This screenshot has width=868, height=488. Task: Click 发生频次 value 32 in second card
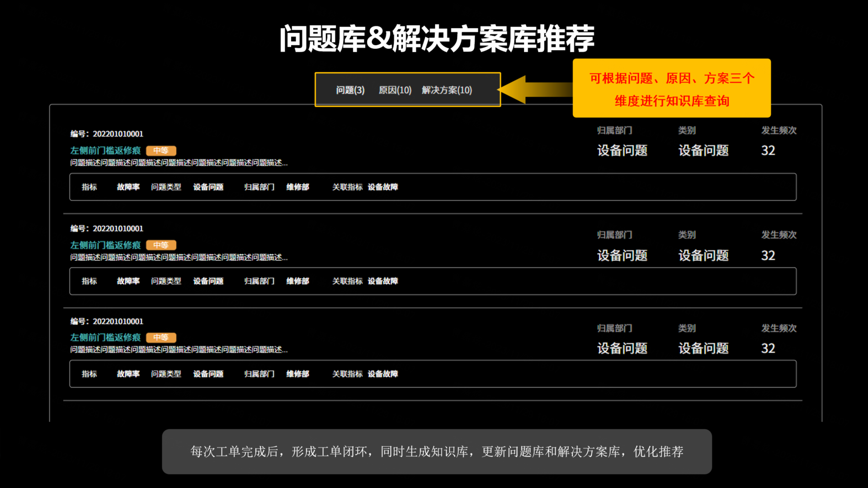click(x=768, y=256)
